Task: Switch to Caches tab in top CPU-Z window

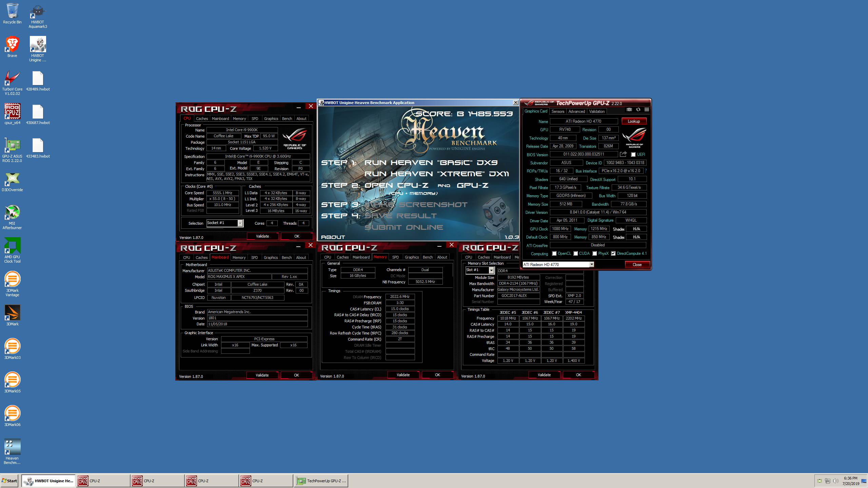Action: click(202, 119)
